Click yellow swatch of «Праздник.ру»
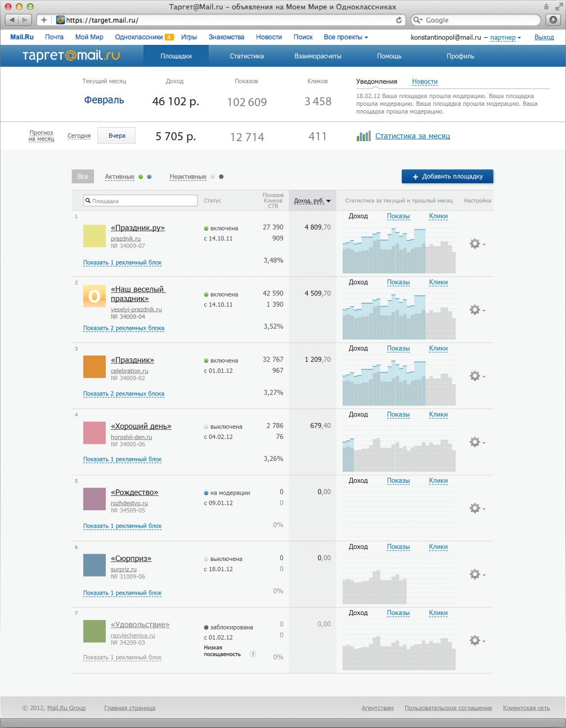Screen dimensions: 566x728 (x=94, y=236)
